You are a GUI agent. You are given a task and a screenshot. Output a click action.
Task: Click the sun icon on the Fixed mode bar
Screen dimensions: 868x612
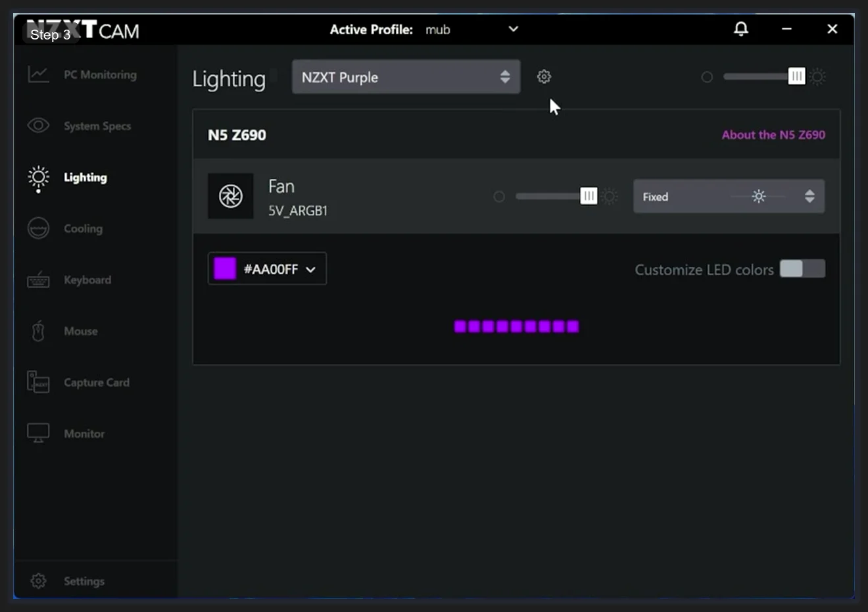point(759,195)
